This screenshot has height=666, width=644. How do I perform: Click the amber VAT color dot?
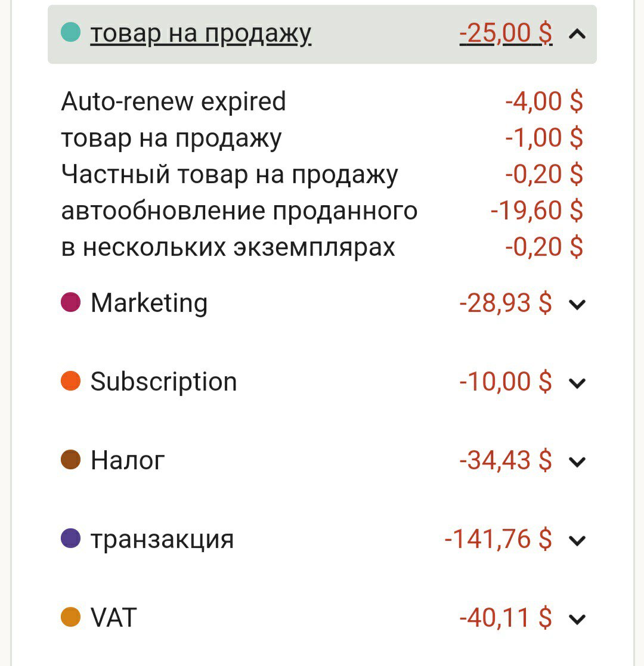pos(70,617)
